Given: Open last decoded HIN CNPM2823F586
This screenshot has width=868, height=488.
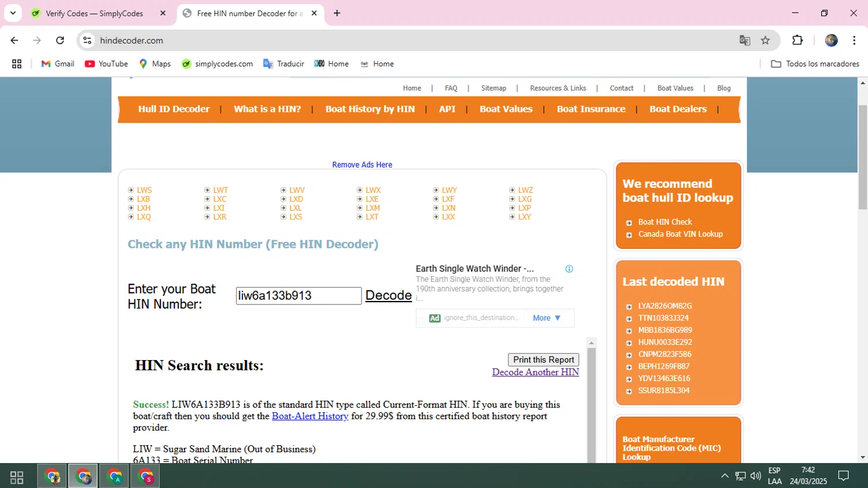Looking at the screenshot, I should coord(664,354).
